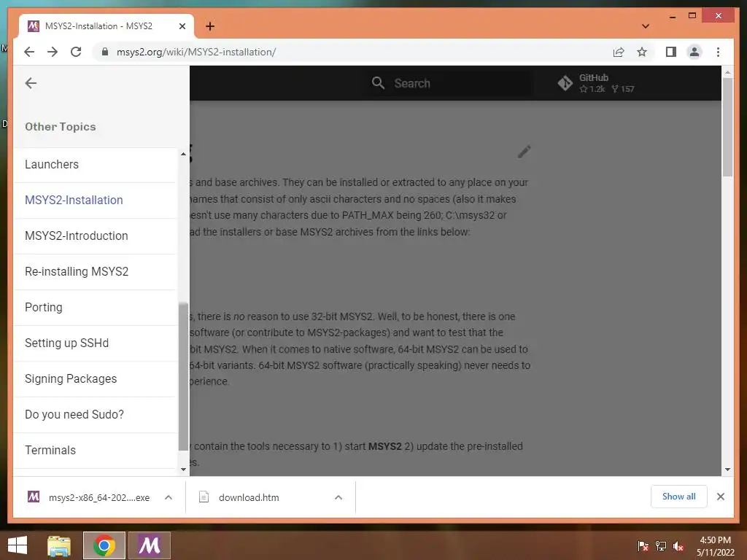The image size is (747, 560).
Task: Select MSYS2-Installation browser tab
Action: 107,26
